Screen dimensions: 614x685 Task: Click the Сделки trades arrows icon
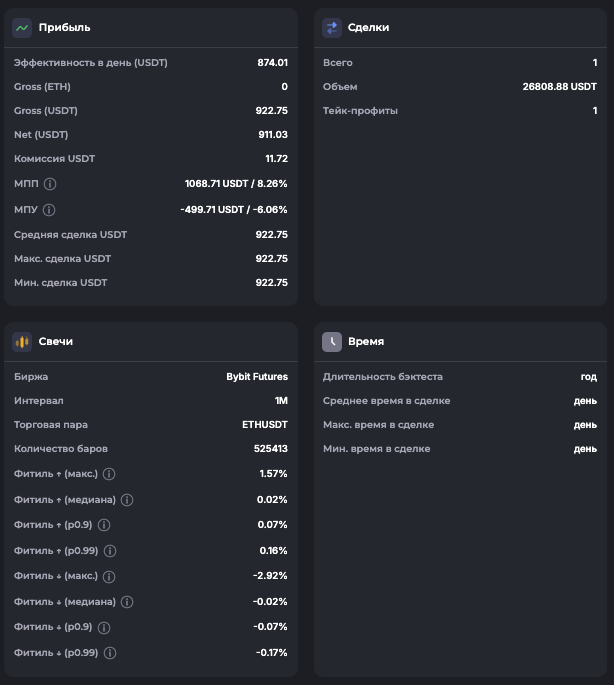click(x=332, y=28)
